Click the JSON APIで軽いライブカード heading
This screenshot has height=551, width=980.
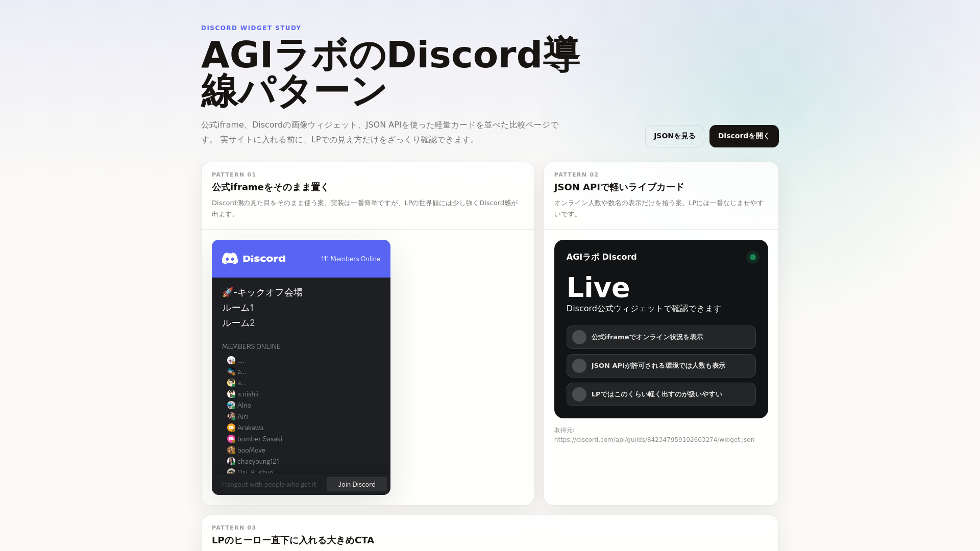619,187
